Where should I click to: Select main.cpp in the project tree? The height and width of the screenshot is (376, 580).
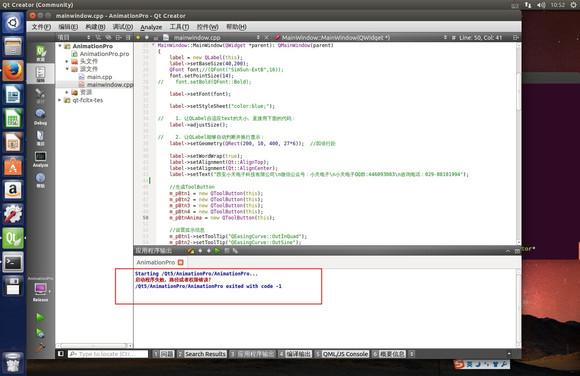coord(99,77)
